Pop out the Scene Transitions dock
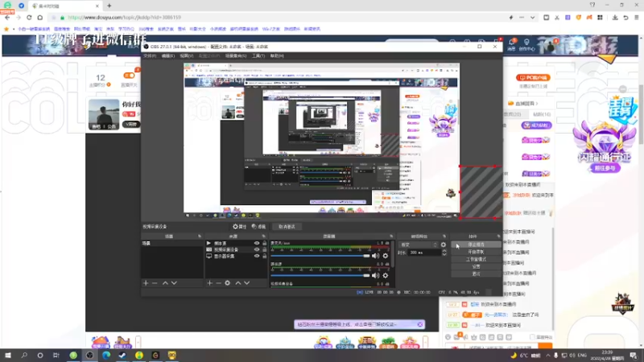Image resolution: width=644 pixels, height=362 pixels. point(444,237)
